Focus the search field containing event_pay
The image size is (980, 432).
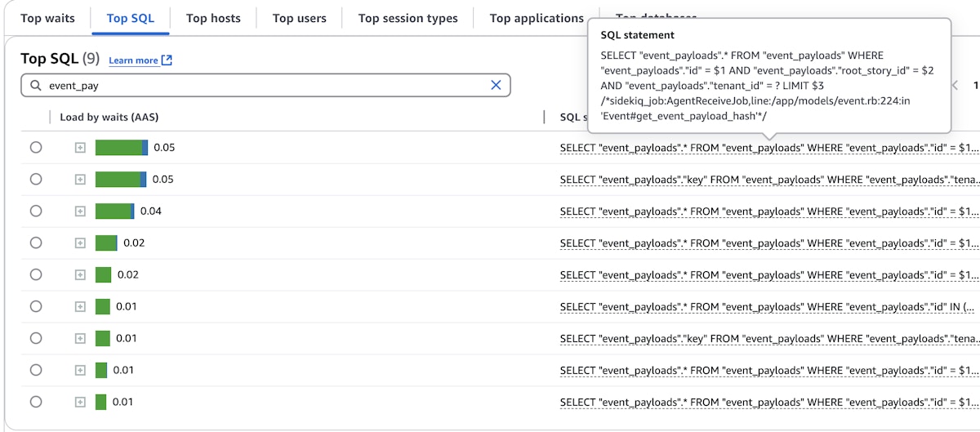(261, 85)
